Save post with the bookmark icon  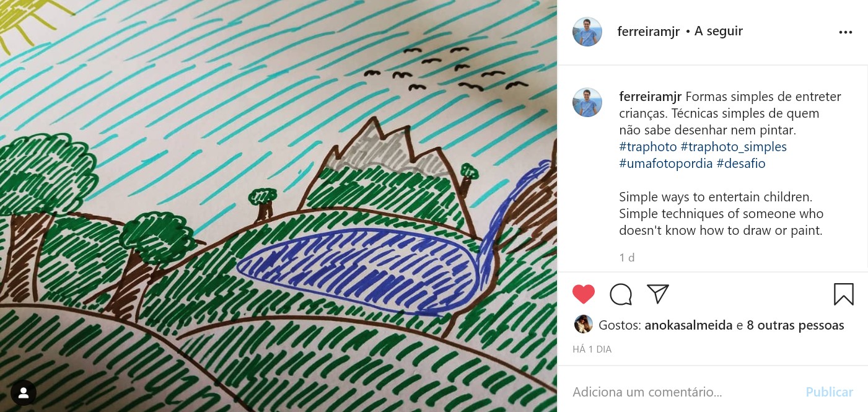coord(844,294)
